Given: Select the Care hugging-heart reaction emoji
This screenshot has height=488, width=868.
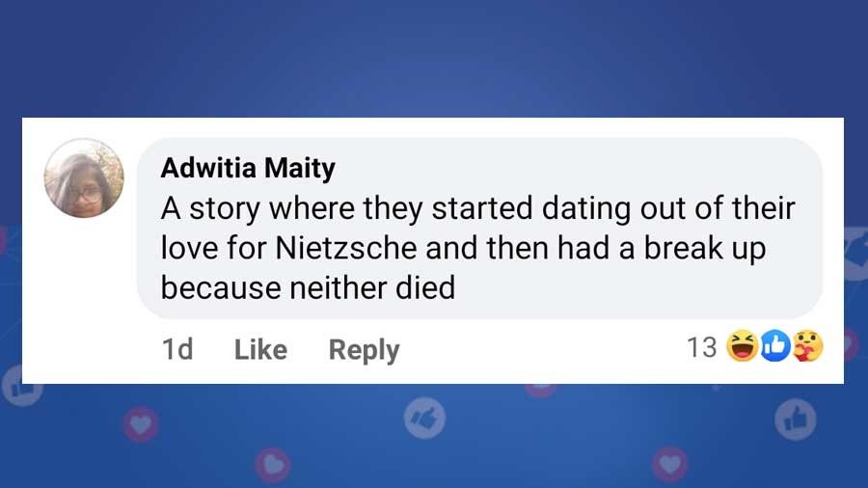Looking at the screenshot, I should tap(807, 346).
